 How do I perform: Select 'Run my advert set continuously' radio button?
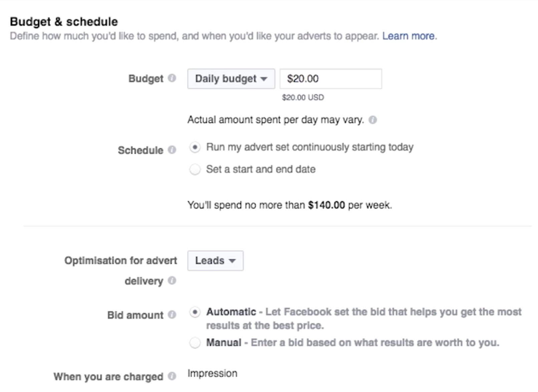pos(195,147)
